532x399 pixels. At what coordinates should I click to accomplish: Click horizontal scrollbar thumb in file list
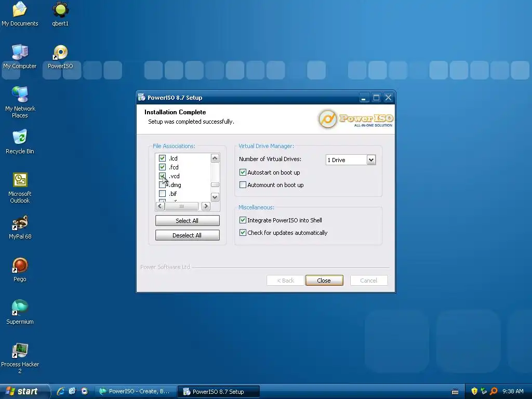click(181, 206)
